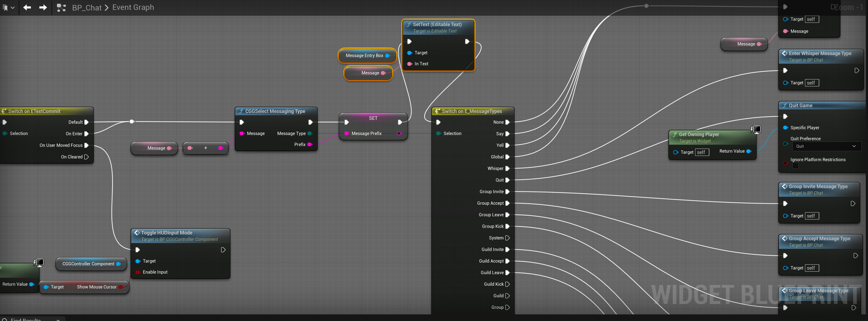This screenshot has width=868, height=321.
Task: Select the SetText (Editable Text) node header
Action: pyautogui.click(x=437, y=25)
